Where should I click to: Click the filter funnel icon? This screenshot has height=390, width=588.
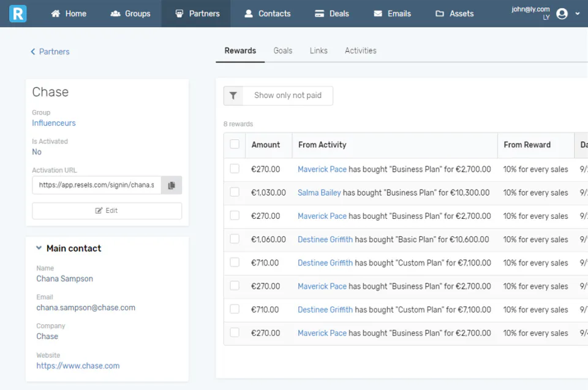[233, 96]
